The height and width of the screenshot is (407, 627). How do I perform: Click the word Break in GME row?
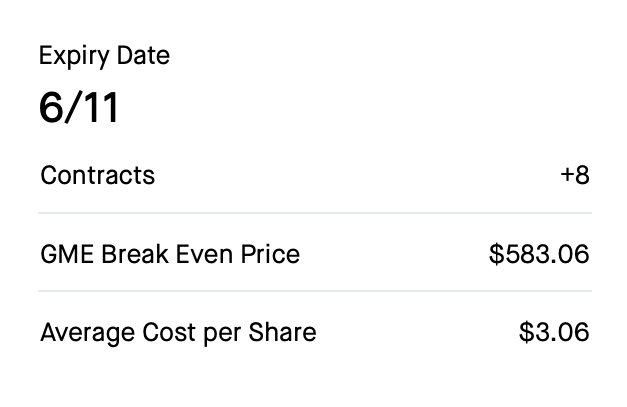tap(135, 254)
